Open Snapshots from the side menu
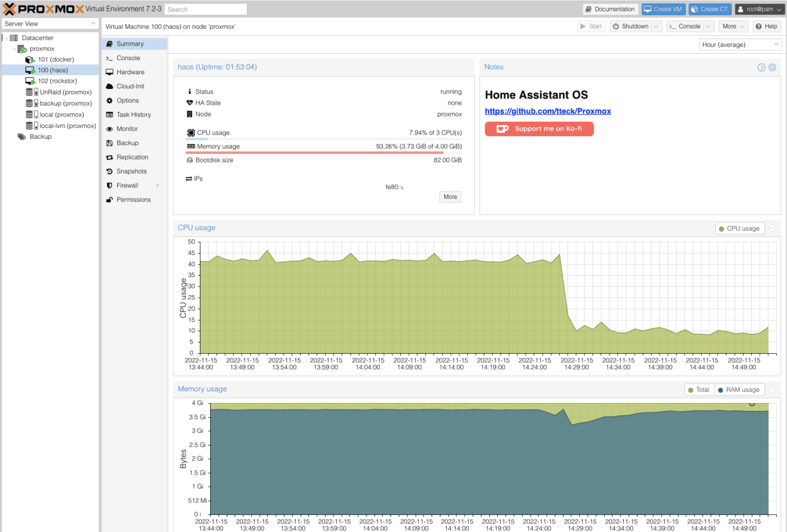Screen dimensions: 787x532 131,171
